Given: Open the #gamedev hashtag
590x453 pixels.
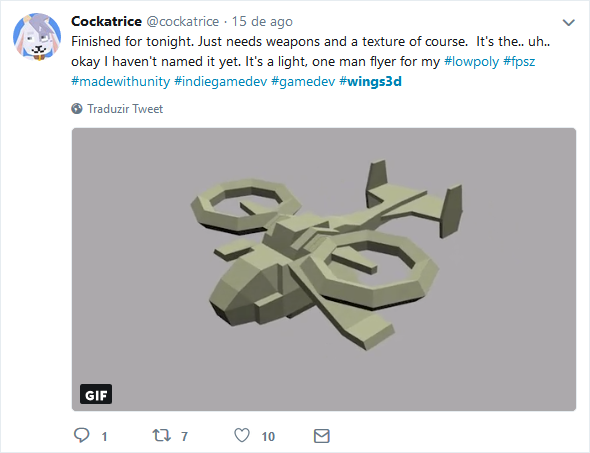Looking at the screenshot, I should click(x=303, y=81).
